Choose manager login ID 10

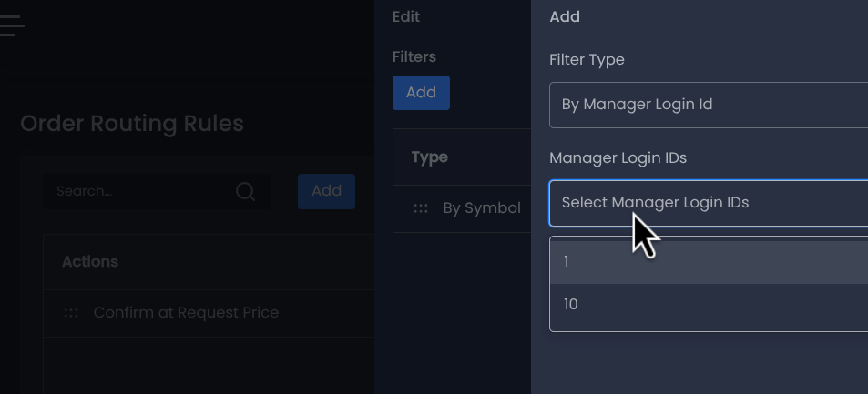pos(709,304)
